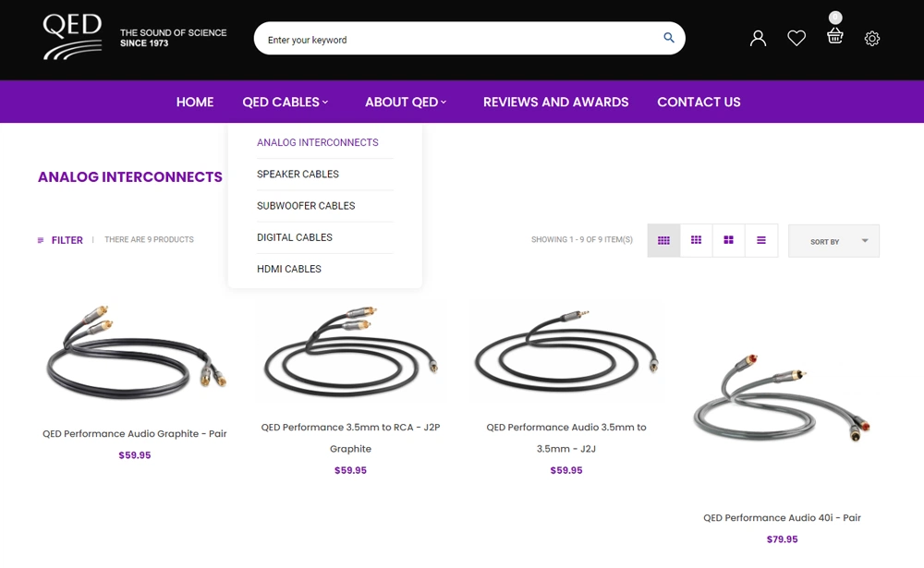Select the three-column grid view icon
924x568 pixels.
696,240
